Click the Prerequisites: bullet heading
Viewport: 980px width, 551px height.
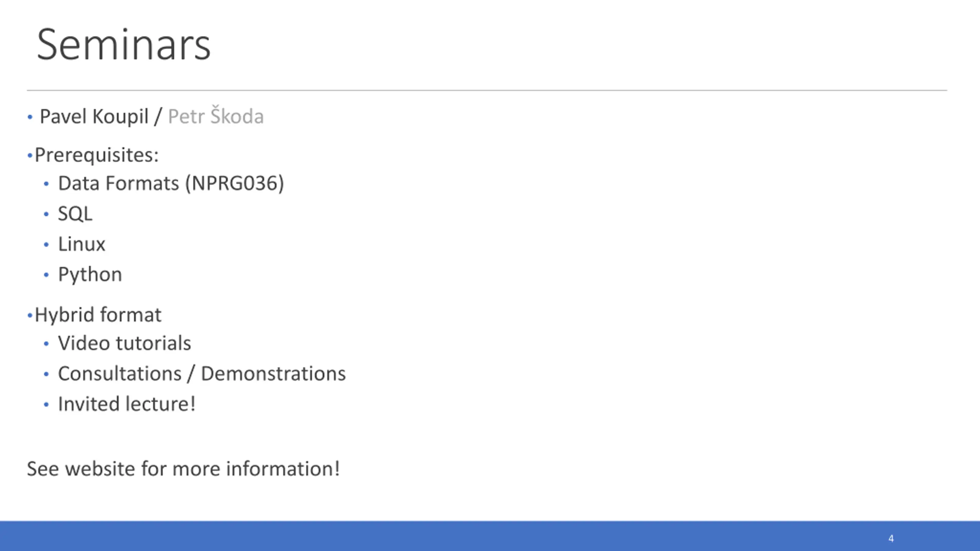tap(96, 155)
